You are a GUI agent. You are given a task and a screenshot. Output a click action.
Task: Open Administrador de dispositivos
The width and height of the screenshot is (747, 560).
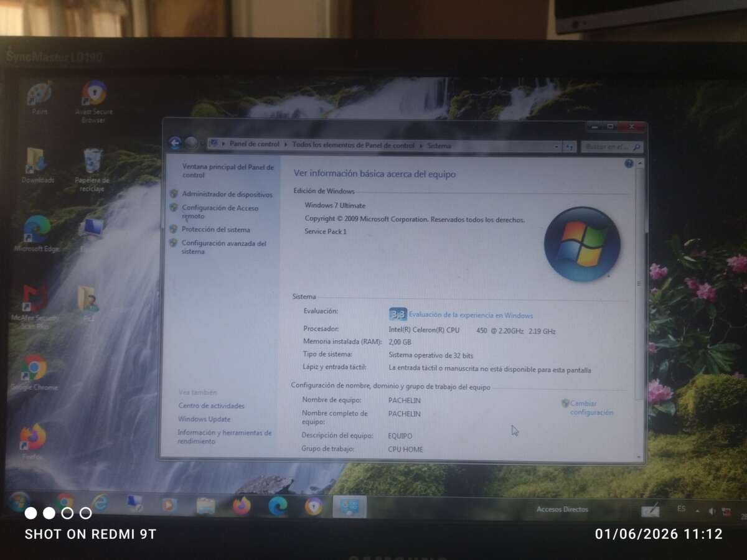tap(227, 194)
